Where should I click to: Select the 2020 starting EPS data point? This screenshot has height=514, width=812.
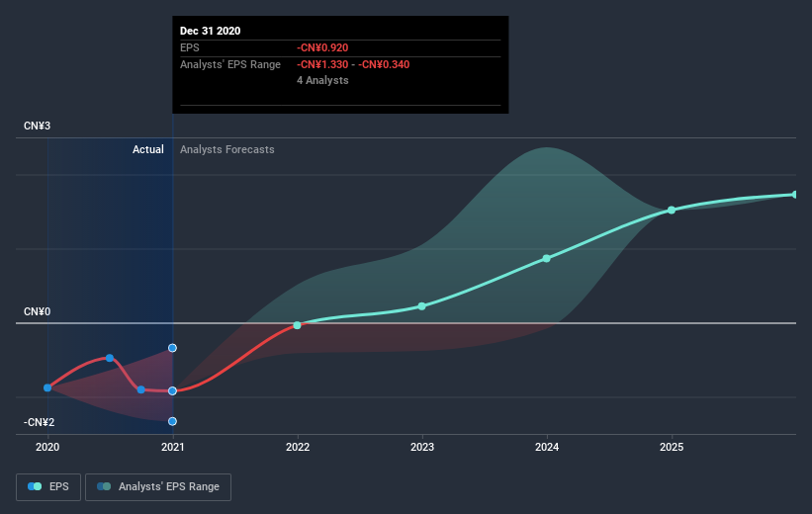[47, 387]
